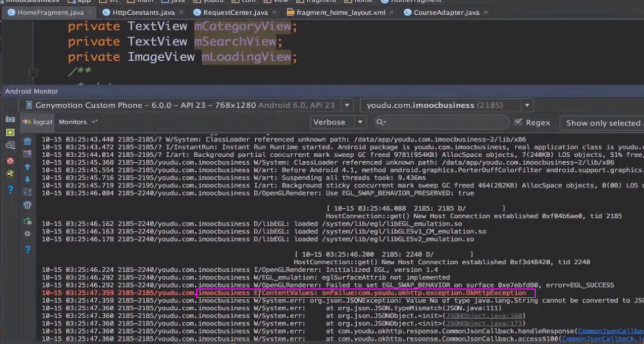Click the print icon in logcat toolbar

click(27, 205)
